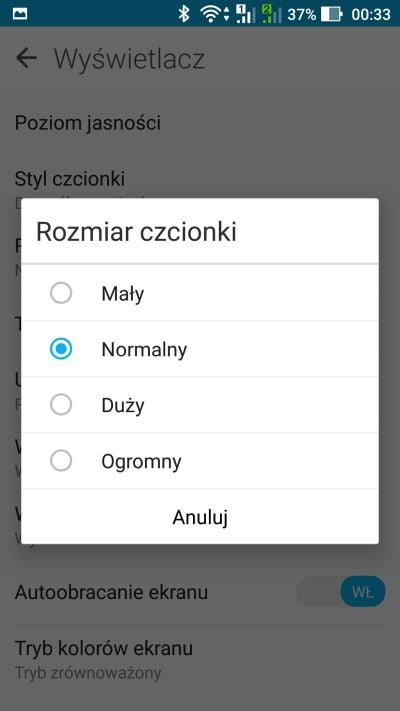
Task: Toggle the Autoobracanie ekranu switch
Action: pos(341,592)
